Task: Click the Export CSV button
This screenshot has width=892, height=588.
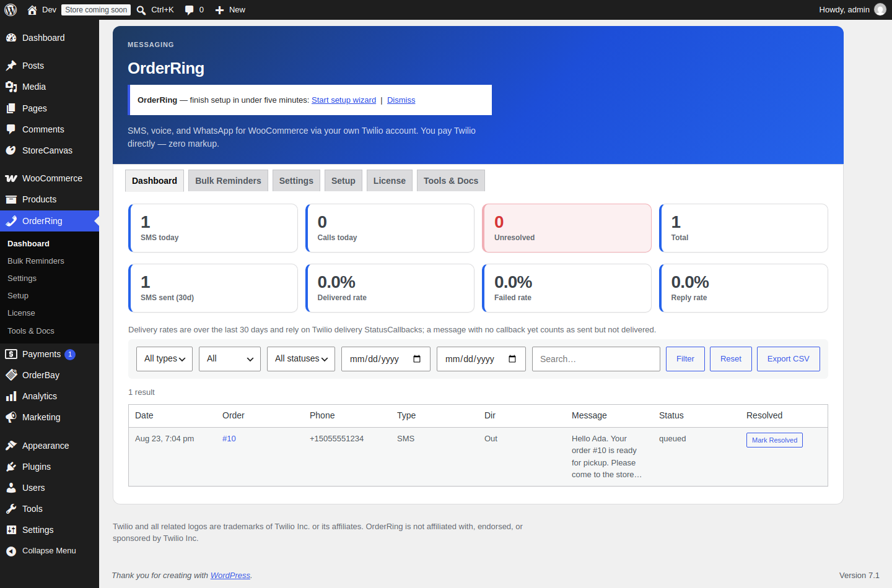Action: click(x=789, y=359)
